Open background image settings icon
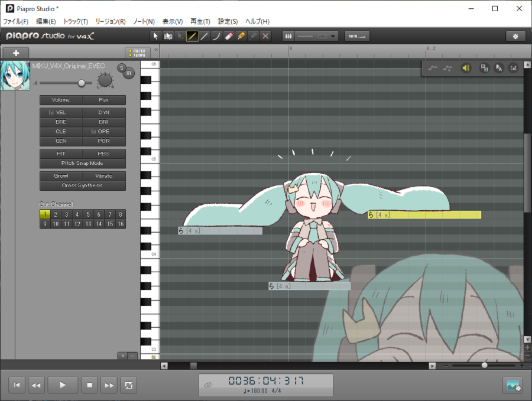This screenshot has height=401, width=532. pos(513,386)
